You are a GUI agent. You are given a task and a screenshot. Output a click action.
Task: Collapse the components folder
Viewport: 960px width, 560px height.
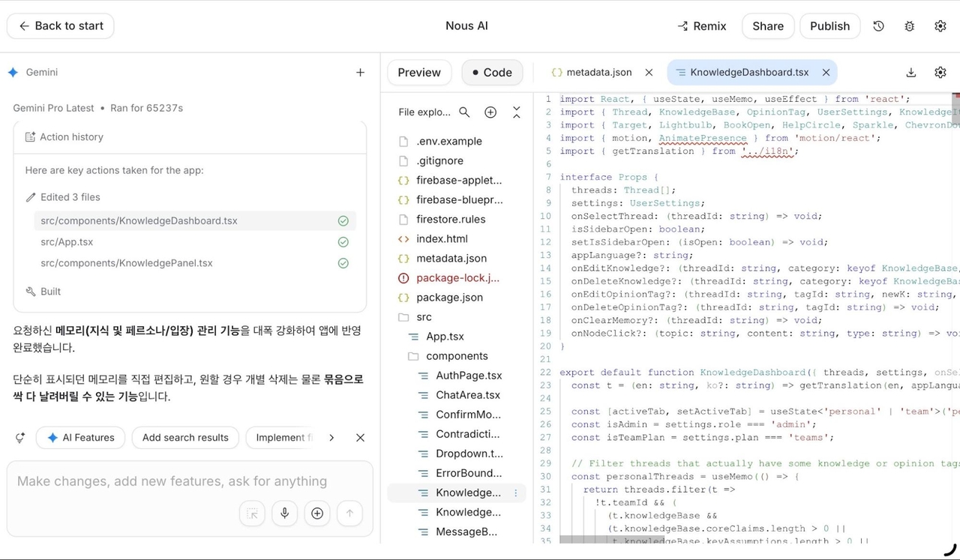click(457, 356)
